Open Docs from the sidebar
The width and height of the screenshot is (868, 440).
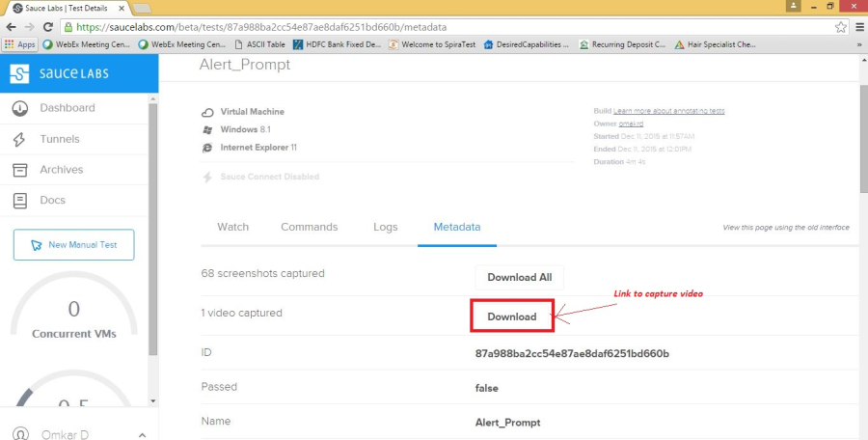tap(52, 201)
